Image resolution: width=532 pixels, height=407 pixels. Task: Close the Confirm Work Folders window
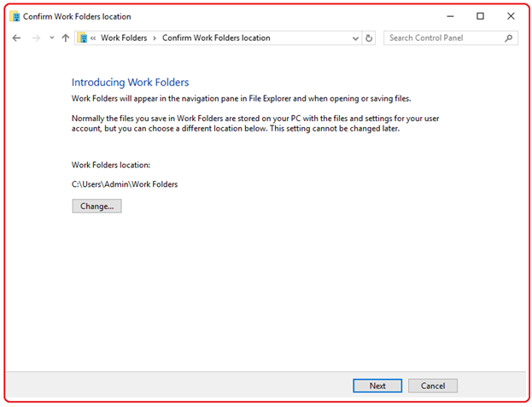coord(511,16)
